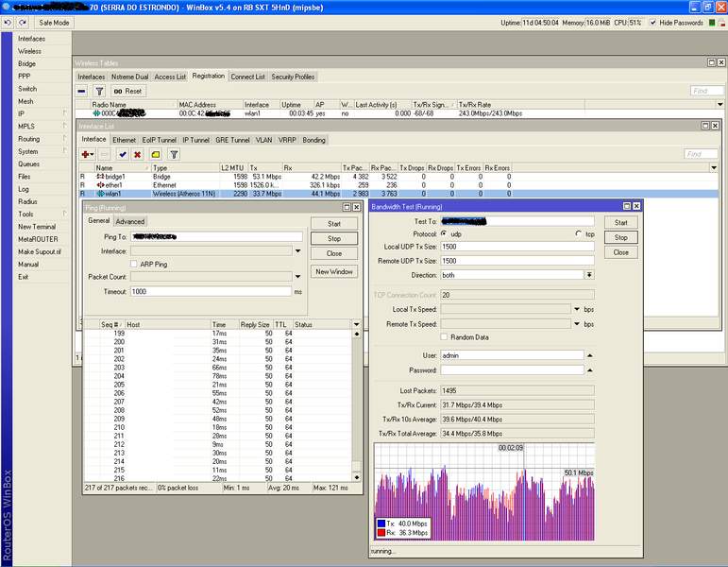
Task: Click the redo arrow in top toolbar
Action: (25, 22)
